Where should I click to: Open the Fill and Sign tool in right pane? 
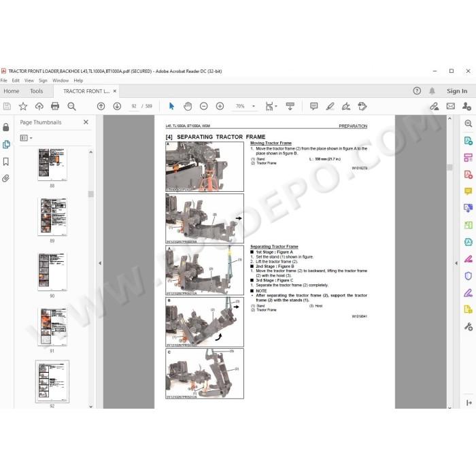click(x=469, y=293)
